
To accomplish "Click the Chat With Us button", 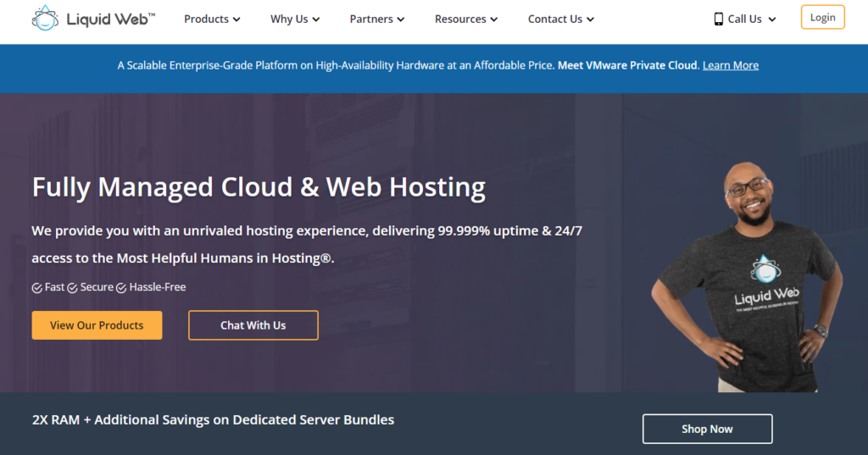I will click(253, 325).
